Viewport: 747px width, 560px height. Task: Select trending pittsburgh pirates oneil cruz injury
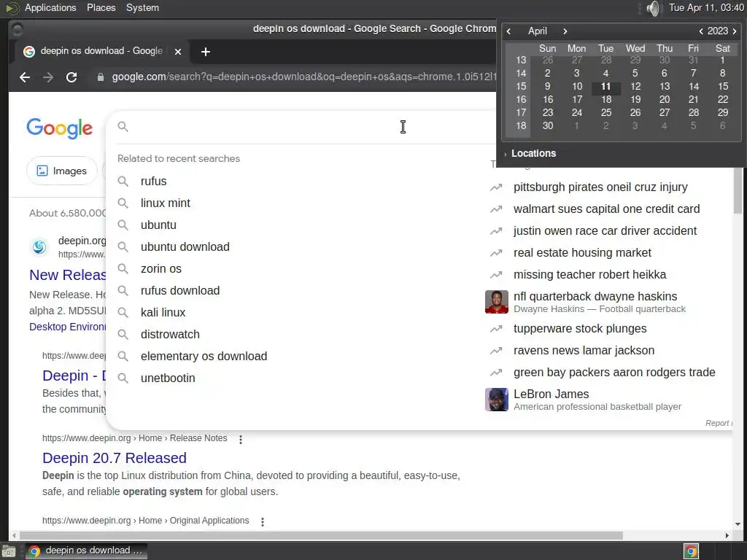(600, 187)
